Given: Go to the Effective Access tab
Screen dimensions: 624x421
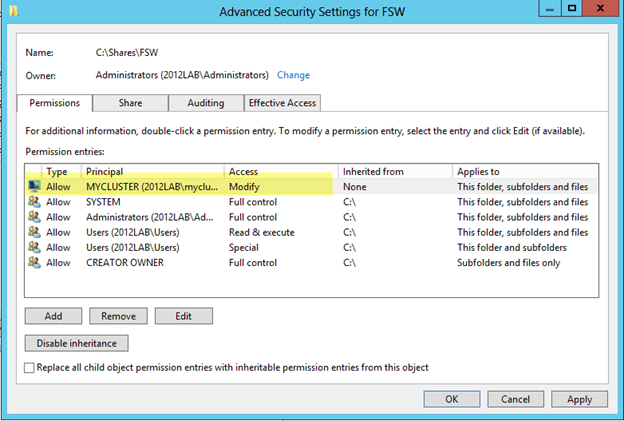Looking at the screenshot, I should click(284, 103).
